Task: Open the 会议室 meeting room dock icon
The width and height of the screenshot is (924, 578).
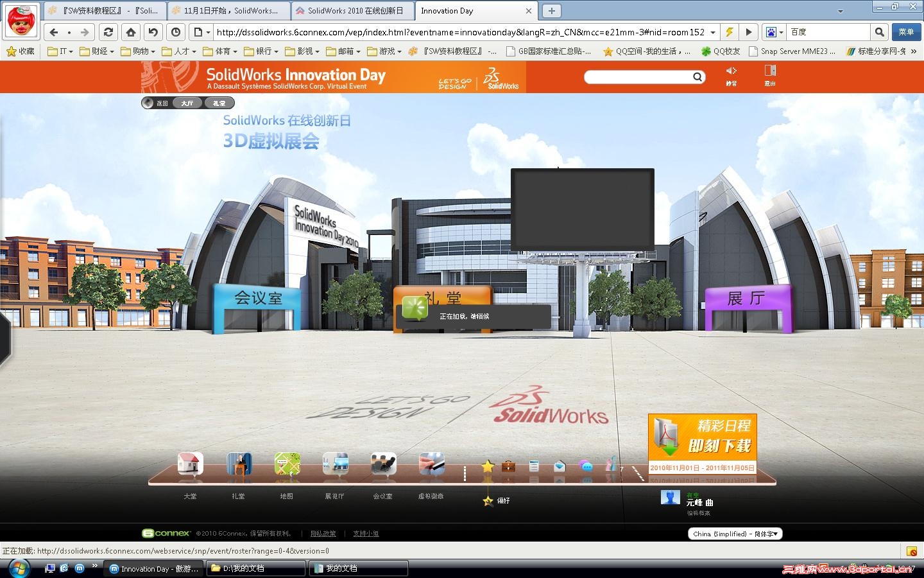Action: 383,464
